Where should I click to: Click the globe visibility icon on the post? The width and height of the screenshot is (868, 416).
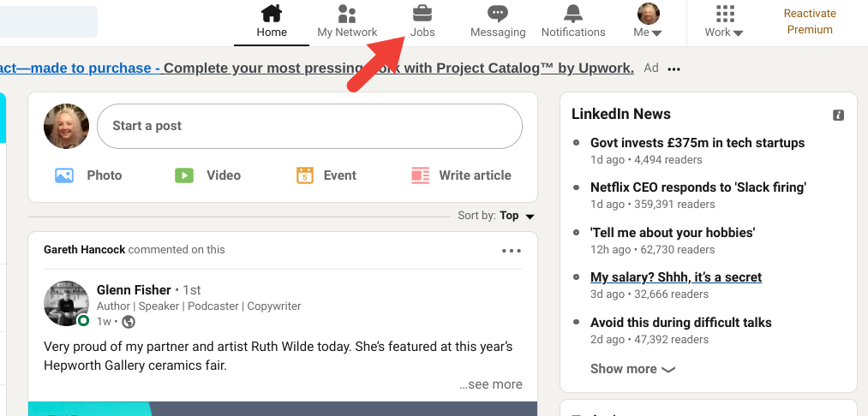[x=129, y=321]
